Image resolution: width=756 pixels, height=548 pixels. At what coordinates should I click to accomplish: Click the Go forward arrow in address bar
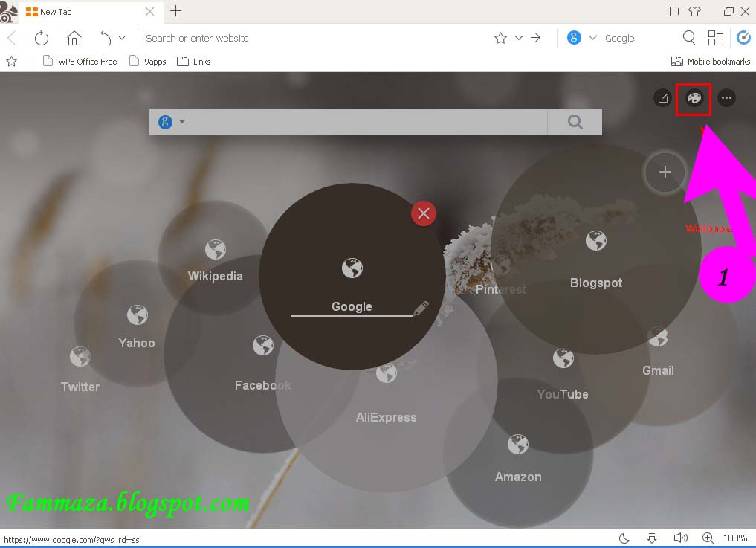pyautogui.click(x=536, y=38)
